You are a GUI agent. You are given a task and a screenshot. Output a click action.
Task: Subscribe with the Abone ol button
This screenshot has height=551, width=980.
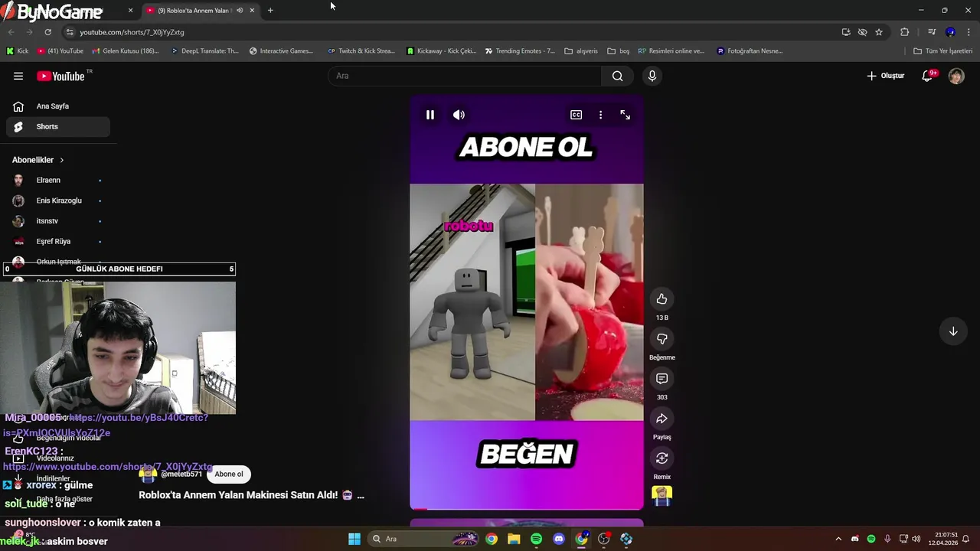click(x=229, y=474)
